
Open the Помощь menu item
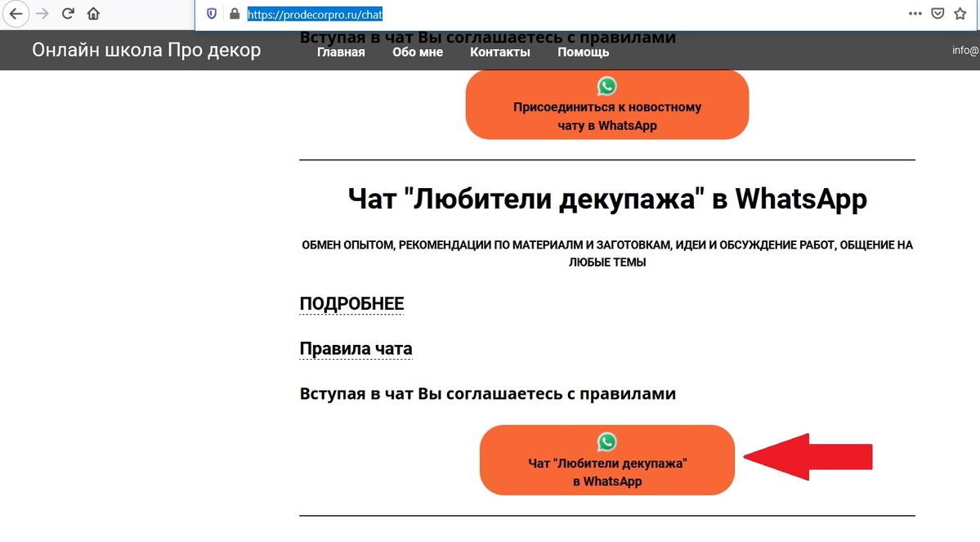[x=583, y=52]
